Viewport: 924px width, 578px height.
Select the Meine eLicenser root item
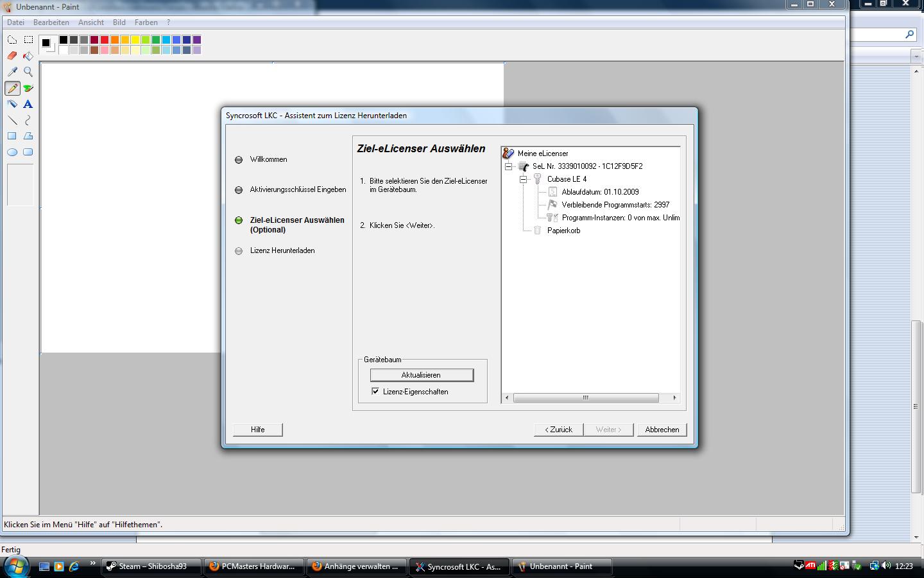[543, 153]
